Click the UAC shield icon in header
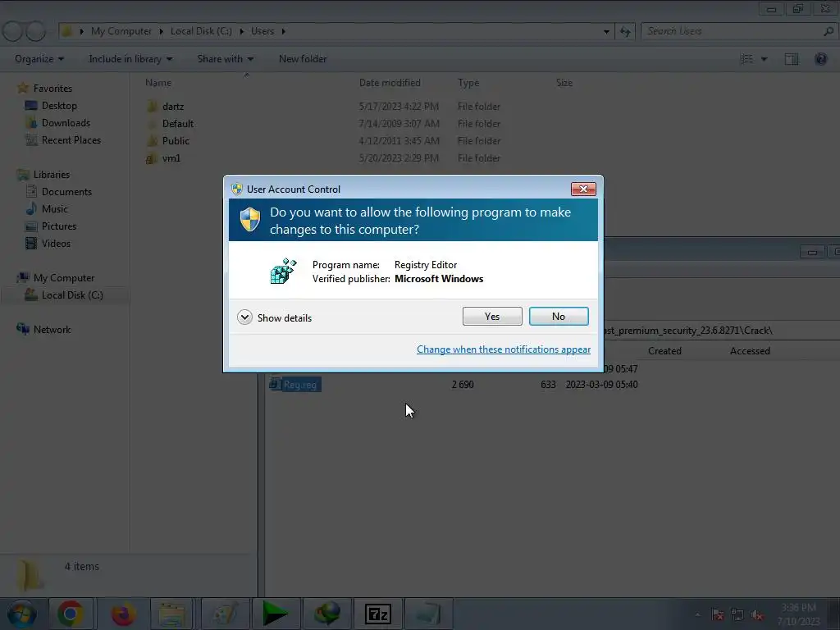 coord(249,220)
